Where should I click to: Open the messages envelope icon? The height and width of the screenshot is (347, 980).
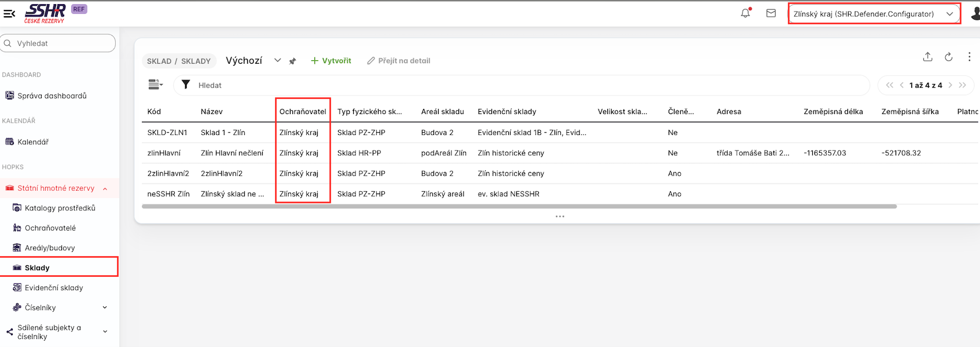771,13
